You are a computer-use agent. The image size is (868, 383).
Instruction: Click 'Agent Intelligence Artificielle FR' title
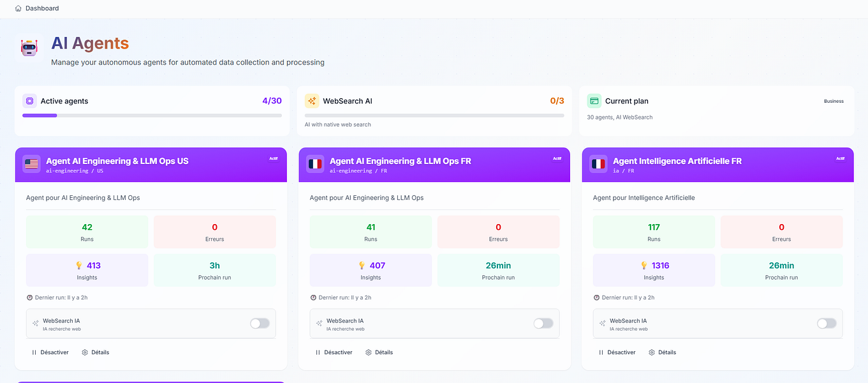click(677, 161)
